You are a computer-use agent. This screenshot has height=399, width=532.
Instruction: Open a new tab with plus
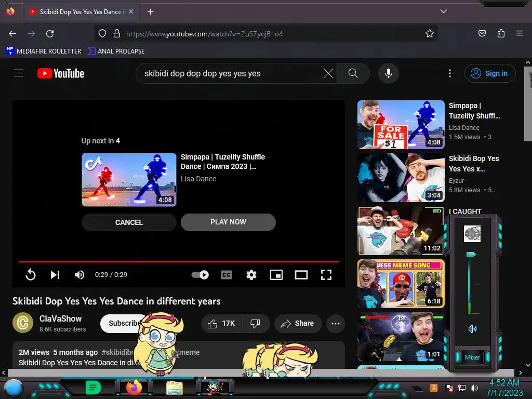[150, 12]
